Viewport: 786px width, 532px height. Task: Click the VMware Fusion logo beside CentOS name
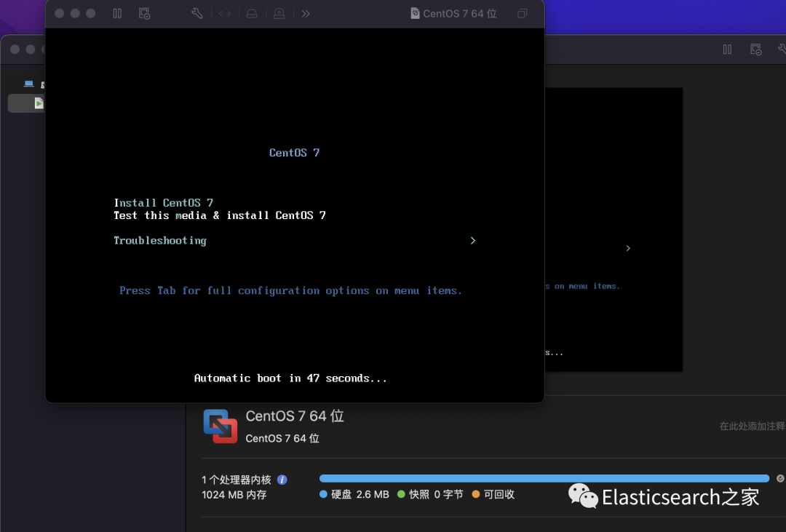point(220,426)
